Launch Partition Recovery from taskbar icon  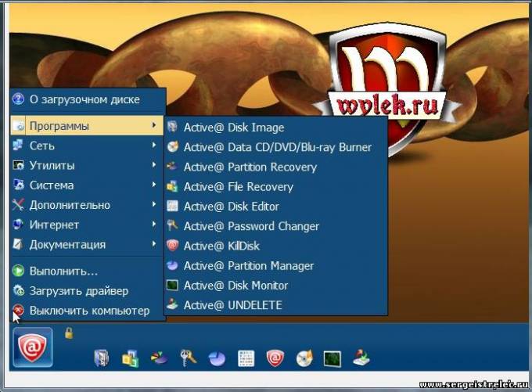coord(159,358)
